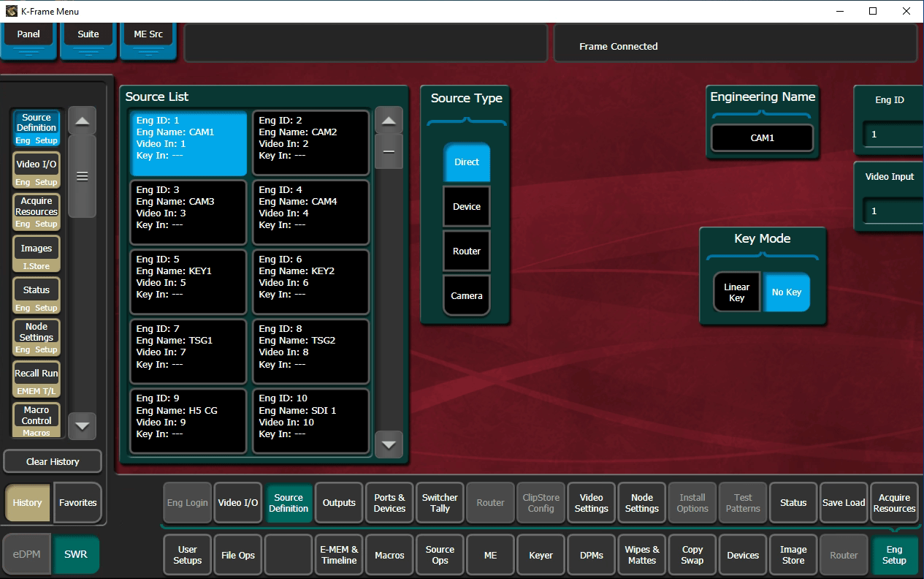Image resolution: width=924 pixels, height=579 pixels.
Task: Open the ME menu
Action: pos(490,554)
